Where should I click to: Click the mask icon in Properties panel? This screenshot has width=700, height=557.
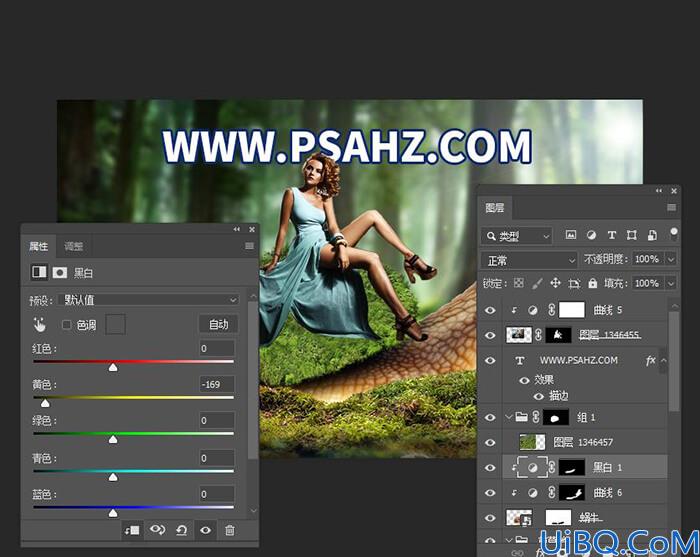pyautogui.click(x=59, y=272)
